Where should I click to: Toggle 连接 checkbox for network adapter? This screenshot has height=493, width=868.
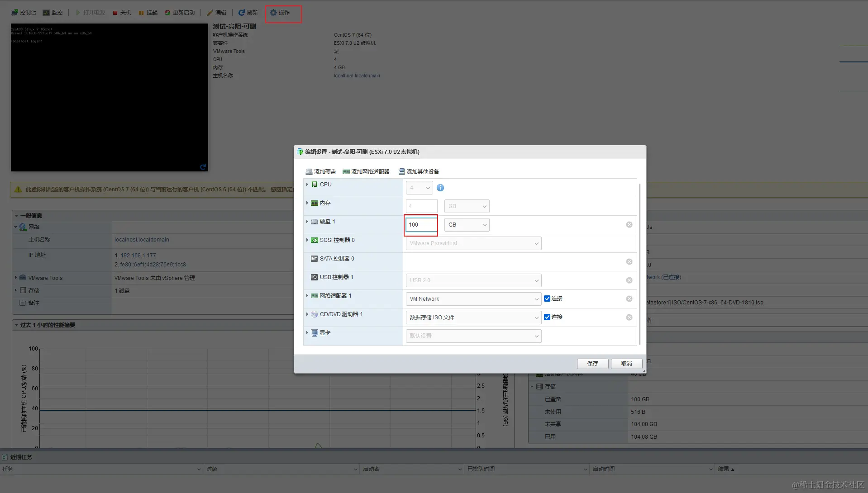(x=547, y=299)
